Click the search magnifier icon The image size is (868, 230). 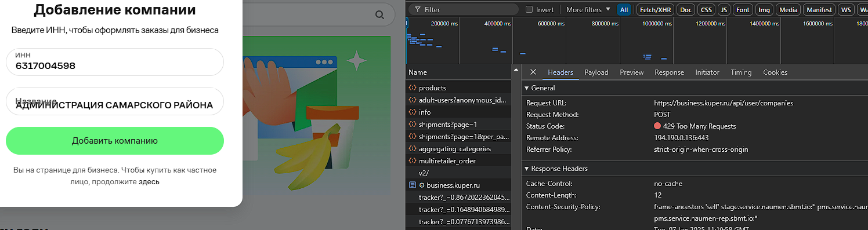pos(380,15)
